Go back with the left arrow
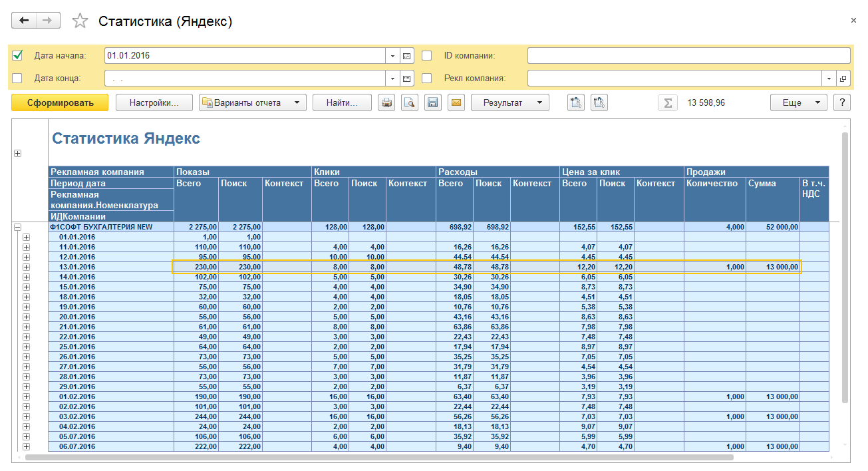Image resolution: width=868 pixels, height=471 pixels. pos(25,21)
